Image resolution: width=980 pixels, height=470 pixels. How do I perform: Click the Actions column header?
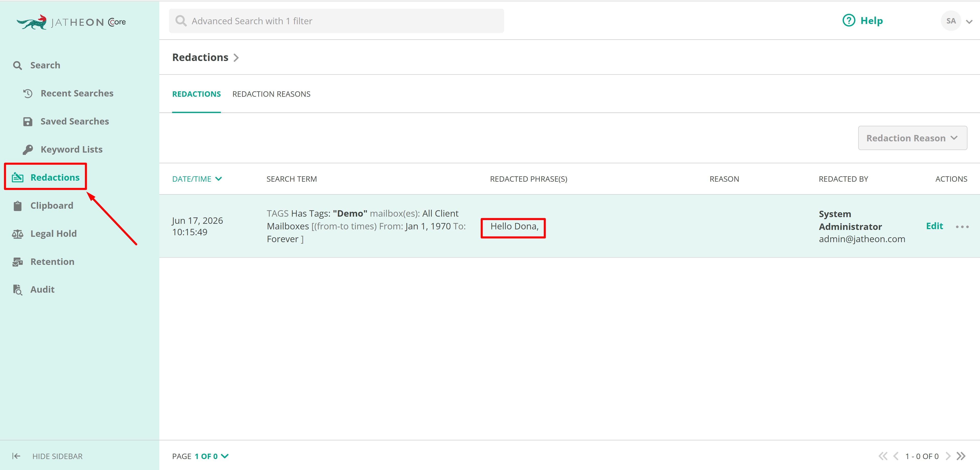(951, 179)
